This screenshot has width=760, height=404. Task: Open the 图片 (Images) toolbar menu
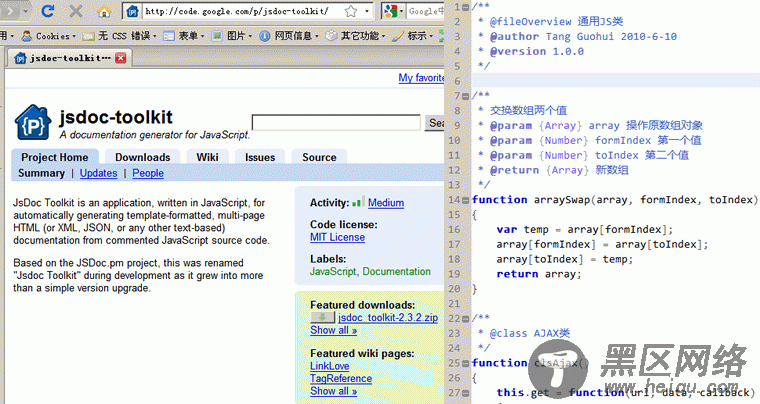(x=232, y=36)
